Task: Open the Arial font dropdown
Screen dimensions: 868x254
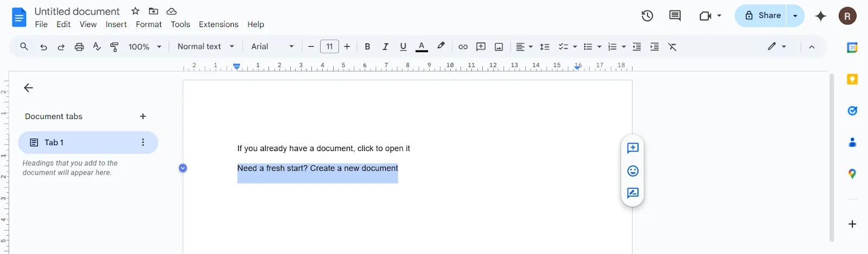Action: click(272, 47)
